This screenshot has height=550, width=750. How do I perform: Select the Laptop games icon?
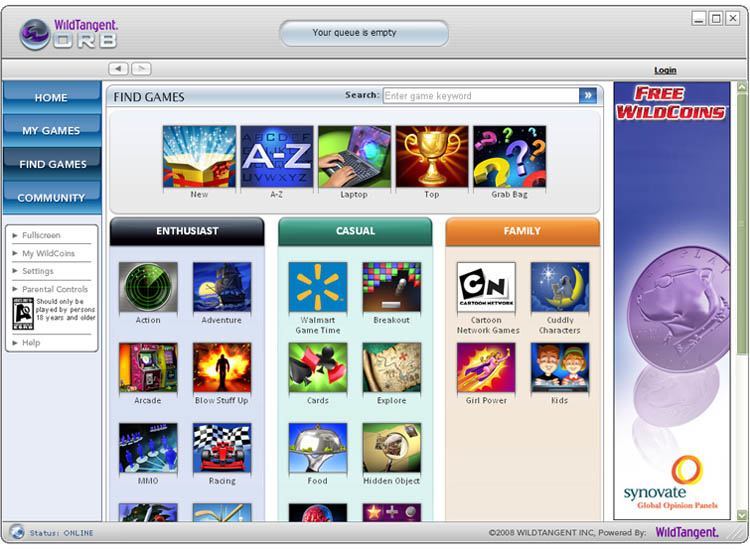(x=354, y=156)
